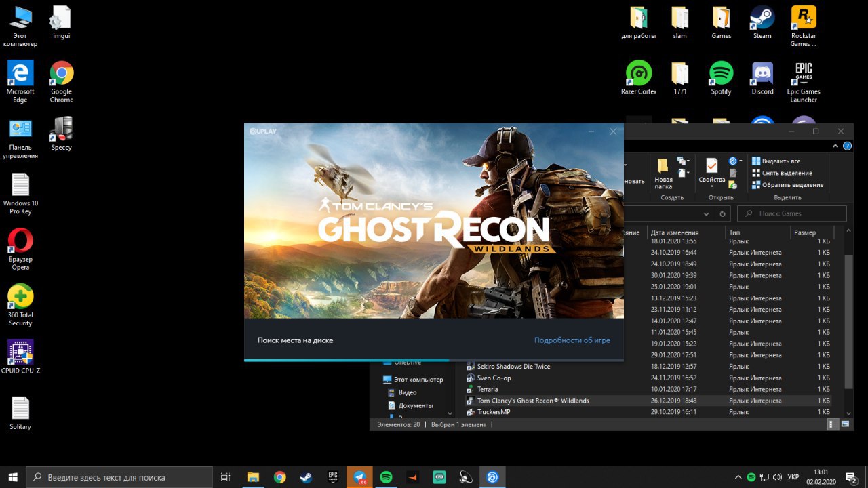Click the Uplay launch progress bar
Viewport: 868px width, 488px height.
click(434, 360)
